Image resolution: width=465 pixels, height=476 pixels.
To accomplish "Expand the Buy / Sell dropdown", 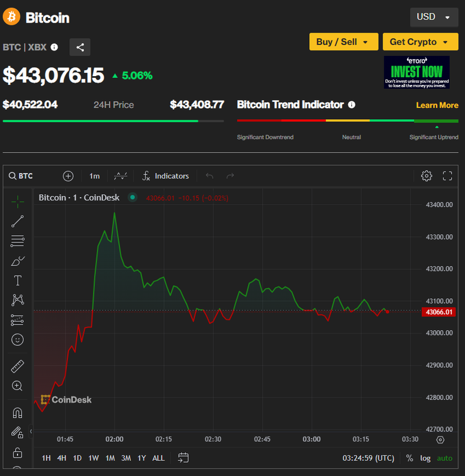I will [x=343, y=42].
